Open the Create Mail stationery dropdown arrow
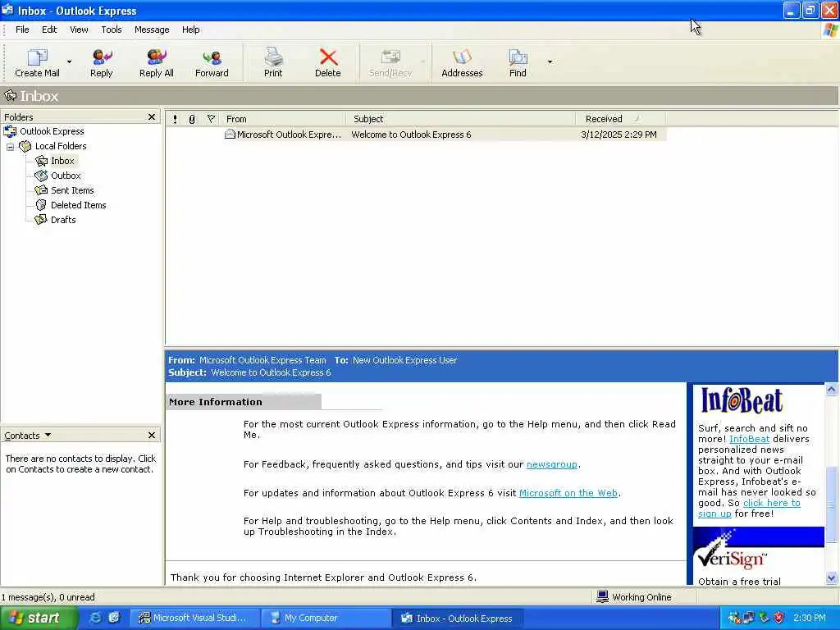The height and width of the screenshot is (630, 840). click(69, 62)
